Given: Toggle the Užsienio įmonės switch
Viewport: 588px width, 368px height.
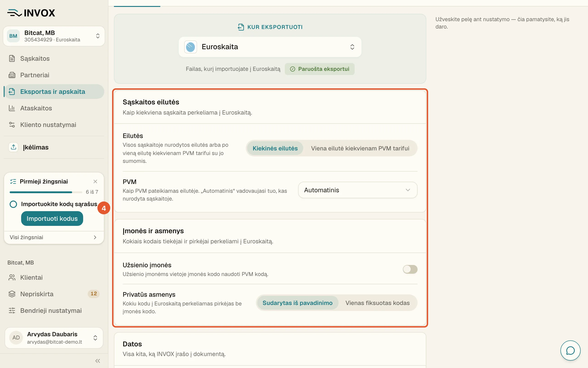Looking at the screenshot, I should 410,269.
